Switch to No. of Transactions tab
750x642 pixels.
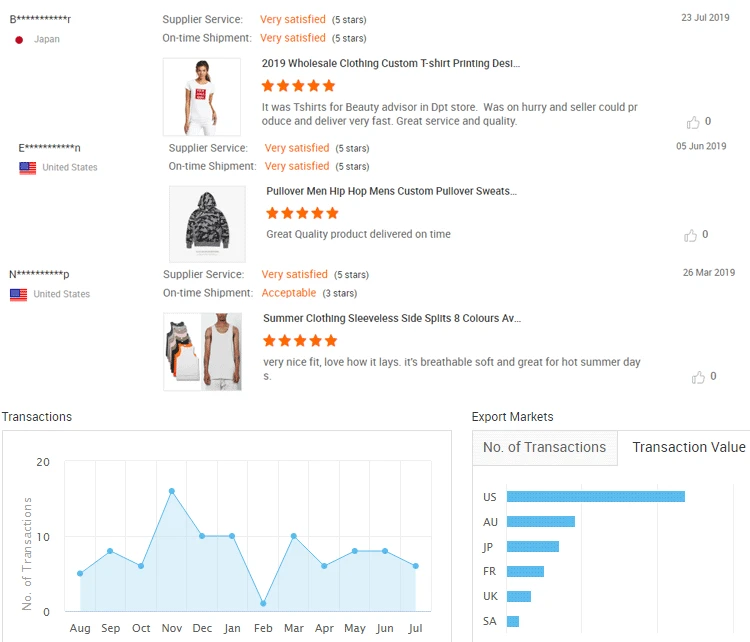pyautogui.click(x=544, y=447)
